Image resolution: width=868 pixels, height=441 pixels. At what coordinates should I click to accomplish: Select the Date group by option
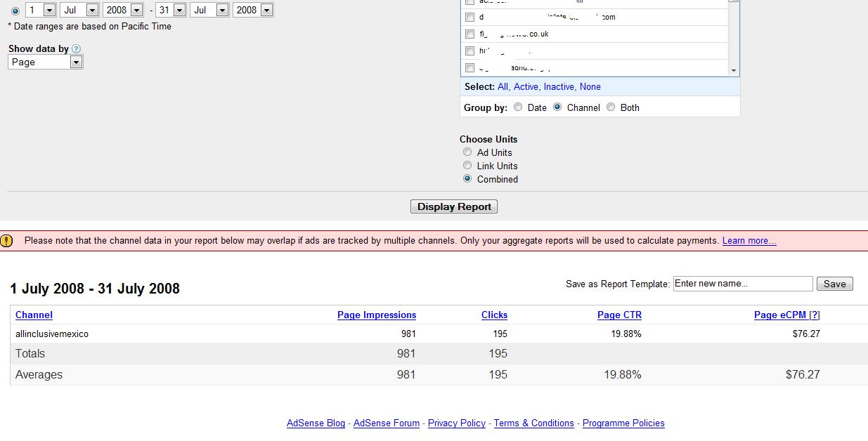[518, 107]
